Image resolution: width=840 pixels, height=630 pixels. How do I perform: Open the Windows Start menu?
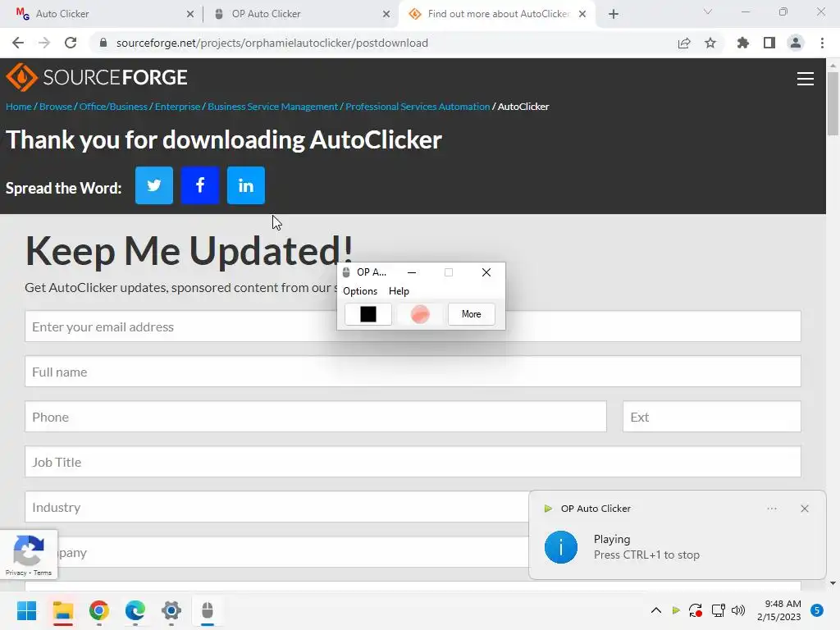tap(27, 610)
